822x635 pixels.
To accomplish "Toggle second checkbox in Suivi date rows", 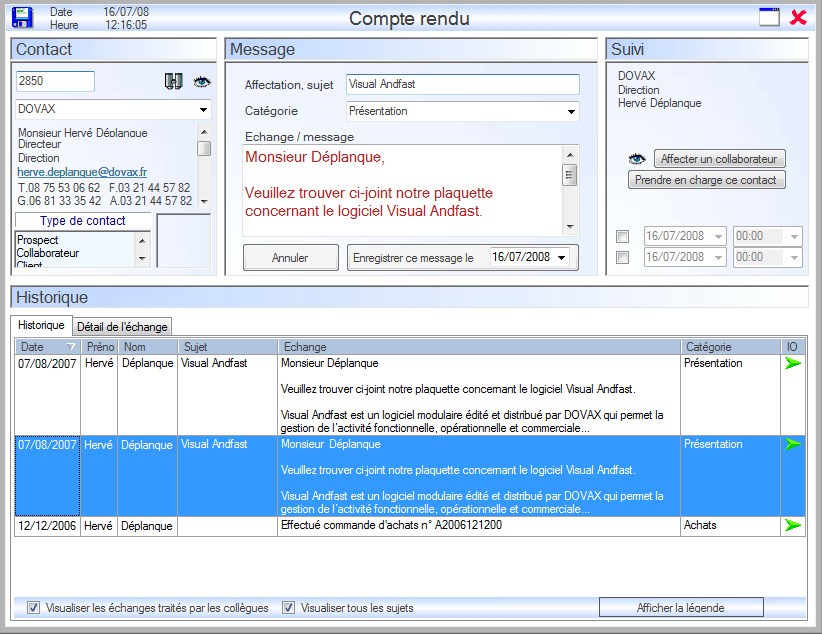I will click(x=622, y=257).
